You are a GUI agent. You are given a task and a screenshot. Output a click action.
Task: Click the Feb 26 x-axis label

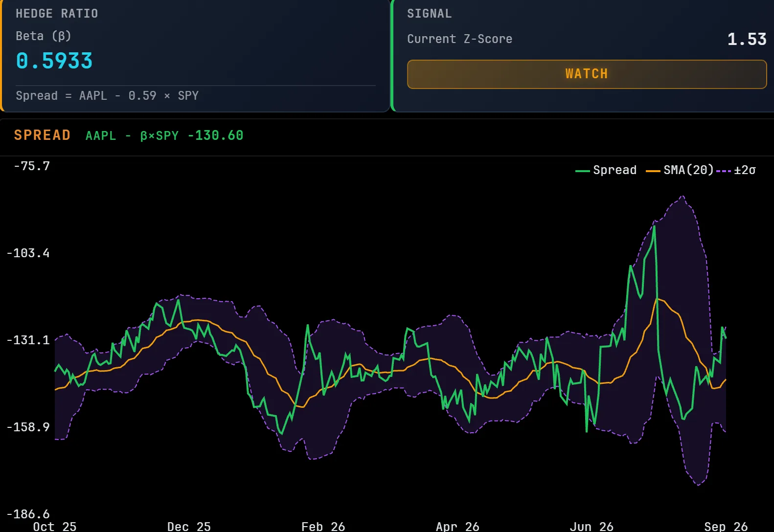pyautogui.click(x=323, y=527)
